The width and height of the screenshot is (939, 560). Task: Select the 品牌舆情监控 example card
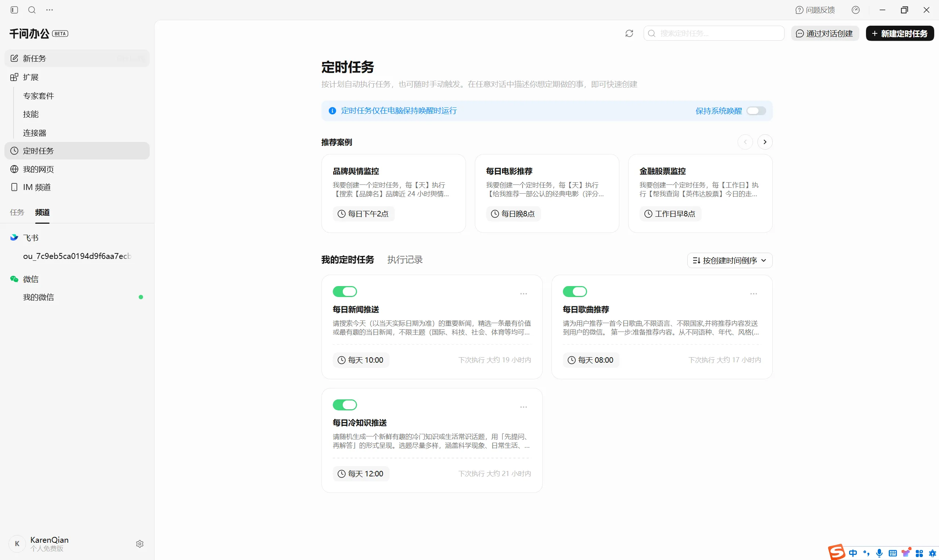[x=393, y=193]
